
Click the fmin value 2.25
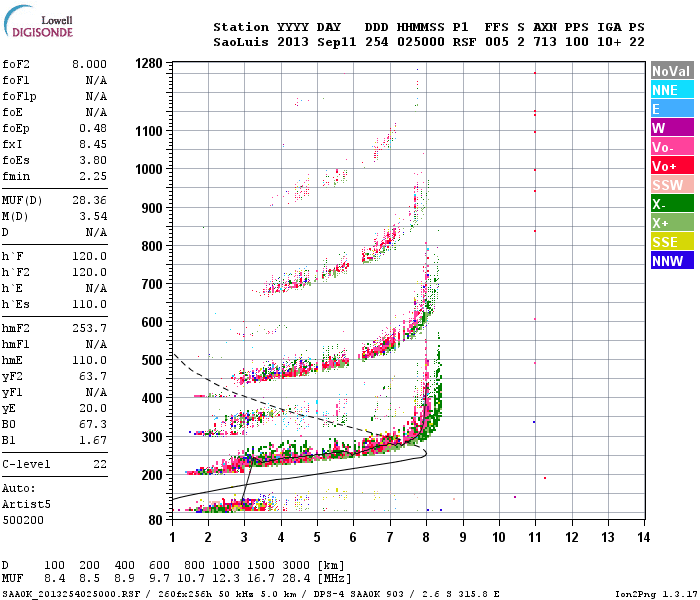point(93,176)
